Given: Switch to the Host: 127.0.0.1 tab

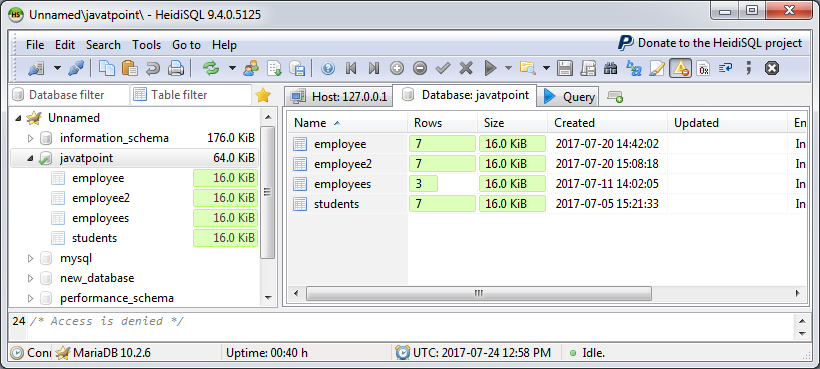Looking at the screenshot, I should tap(339, 96).
